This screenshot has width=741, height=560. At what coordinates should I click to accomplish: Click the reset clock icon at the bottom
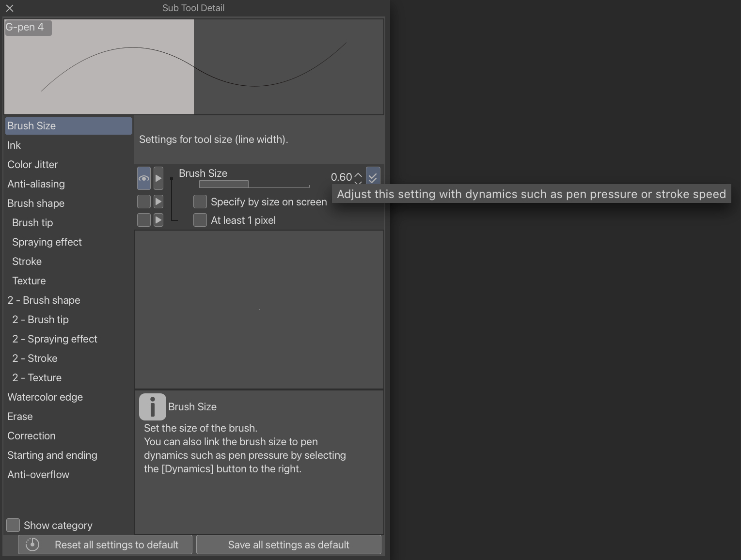tap(32, 544)
